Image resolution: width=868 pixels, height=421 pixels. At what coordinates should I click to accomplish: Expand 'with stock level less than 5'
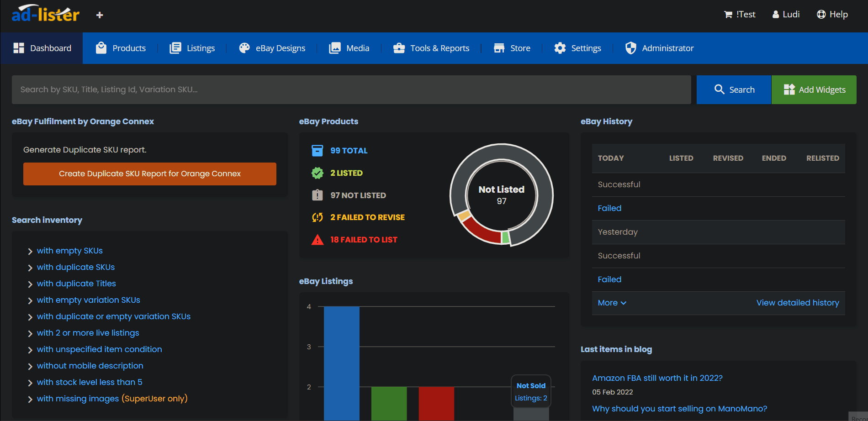89,382
